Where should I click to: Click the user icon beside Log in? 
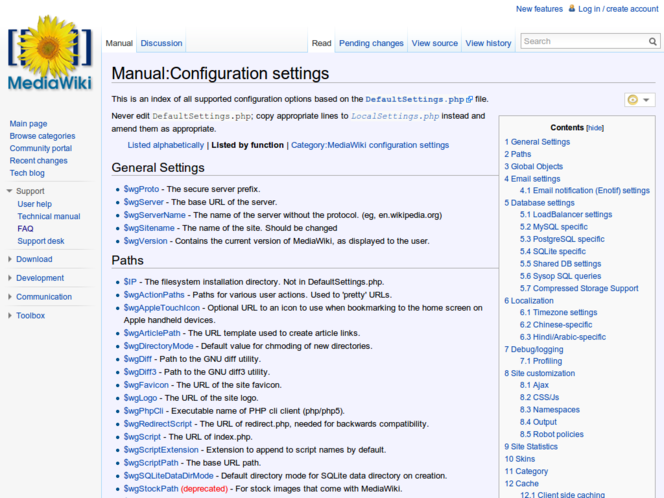pos(572,9)
